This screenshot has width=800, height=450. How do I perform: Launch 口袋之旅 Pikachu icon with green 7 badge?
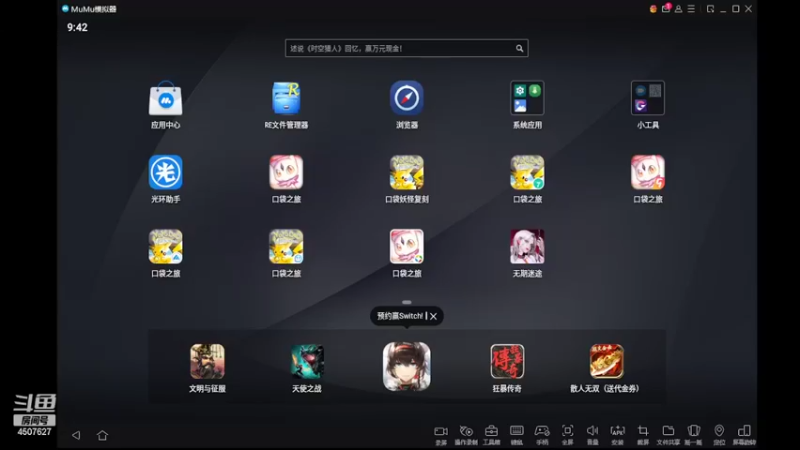click(527, 172)
